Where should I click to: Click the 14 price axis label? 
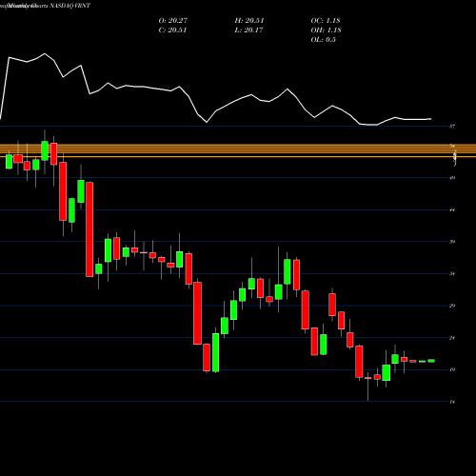click(x=452, y=402)
